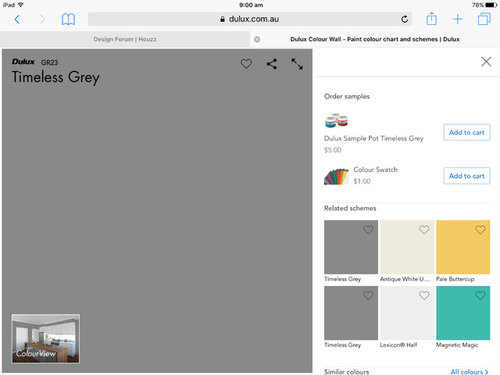500x375 pixels.
Task: Select the Lexicon Half swatch
Action: coord(407,313)
